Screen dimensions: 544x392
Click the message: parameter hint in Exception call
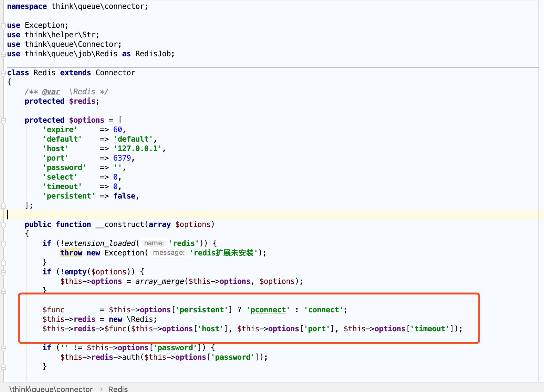coord(169,253)
